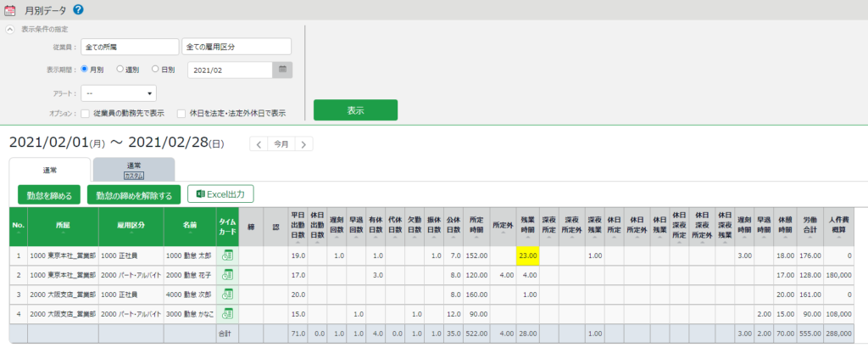Viewport: 868px width, 348px height.
Task: Click the Excel出力 button
Action: 220,194
